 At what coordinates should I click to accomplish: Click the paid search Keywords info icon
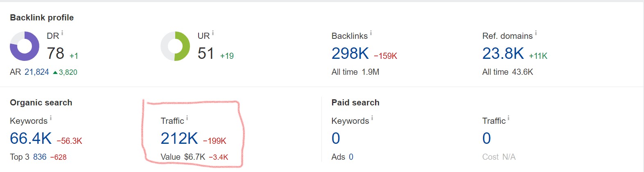372,118
